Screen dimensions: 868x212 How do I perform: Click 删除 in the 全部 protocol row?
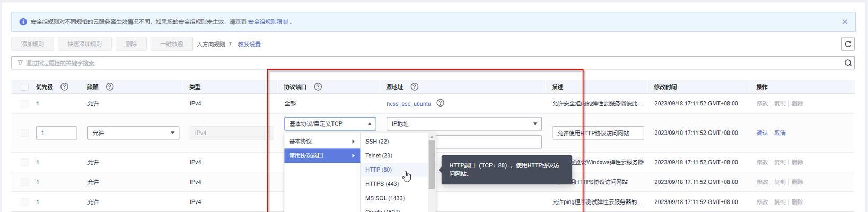pos(797,103)
